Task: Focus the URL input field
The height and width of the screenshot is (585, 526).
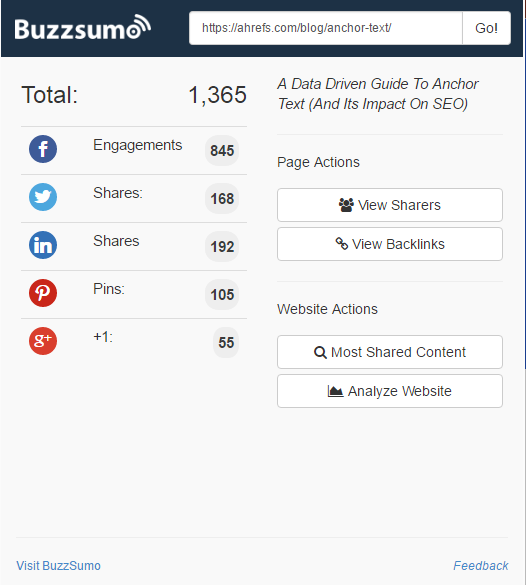Action: (x=326, y=28)
